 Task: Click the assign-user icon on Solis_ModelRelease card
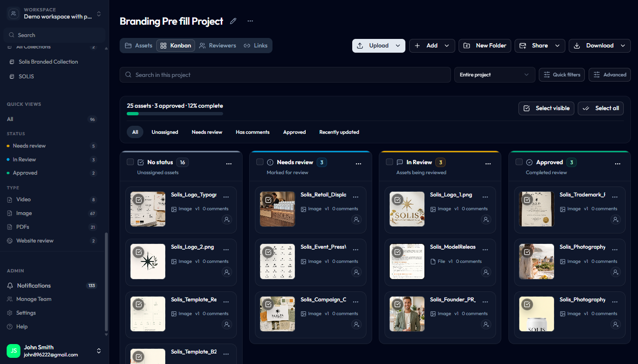click(486, 272)
